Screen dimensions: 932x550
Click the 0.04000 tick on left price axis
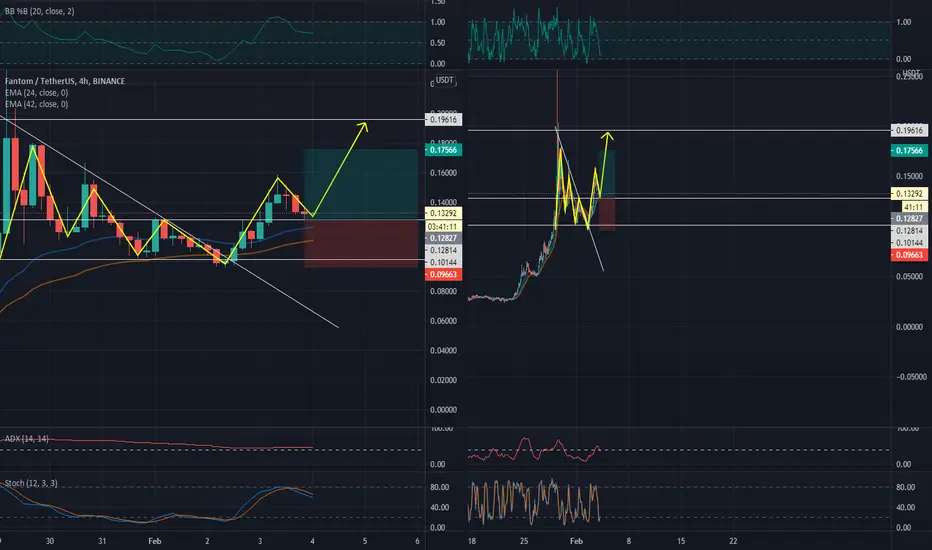(443, 350)
